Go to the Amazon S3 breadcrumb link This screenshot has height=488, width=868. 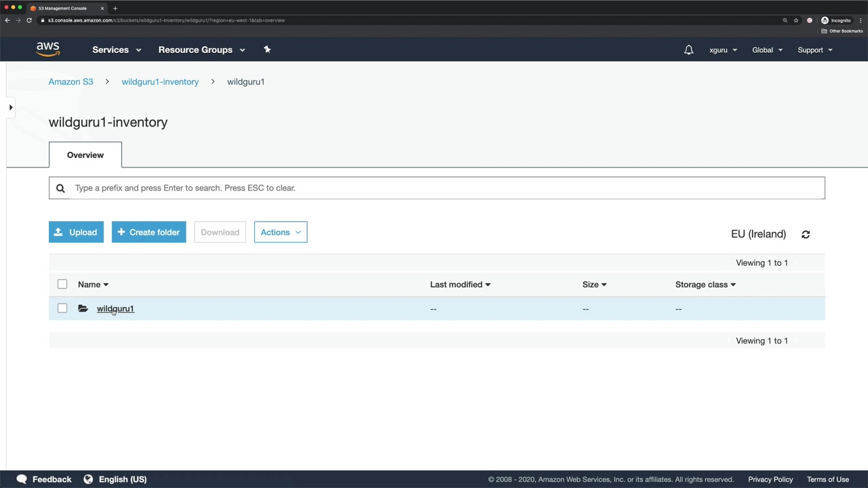pos(71,82)
